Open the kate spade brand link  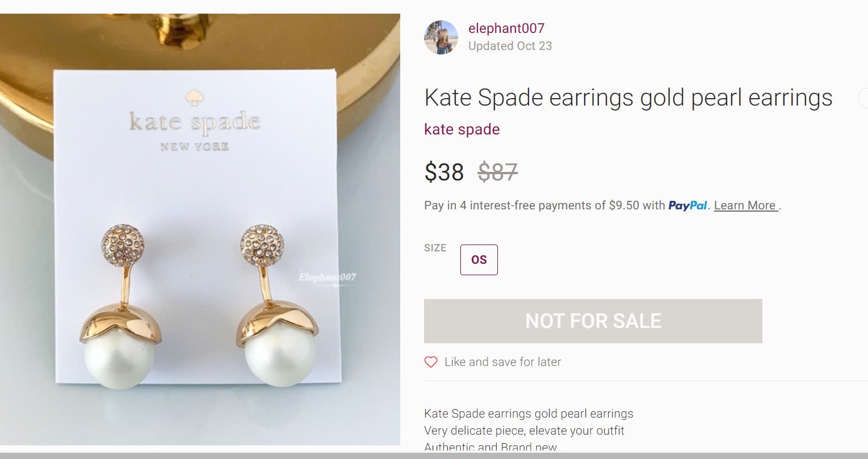click(x=462, y=129)
